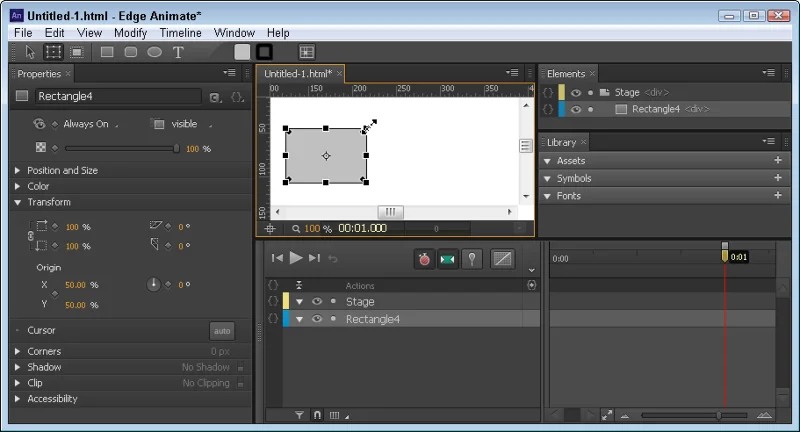Screen dimensions: 800x432
Task: Open the Modify menu
Action: point(130,33)
